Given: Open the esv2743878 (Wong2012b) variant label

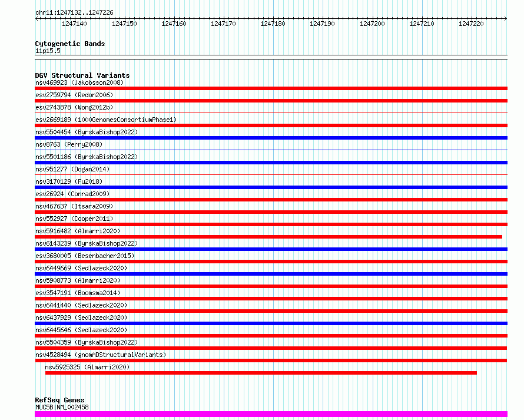Looking at the screenshot, I should 74,107.
